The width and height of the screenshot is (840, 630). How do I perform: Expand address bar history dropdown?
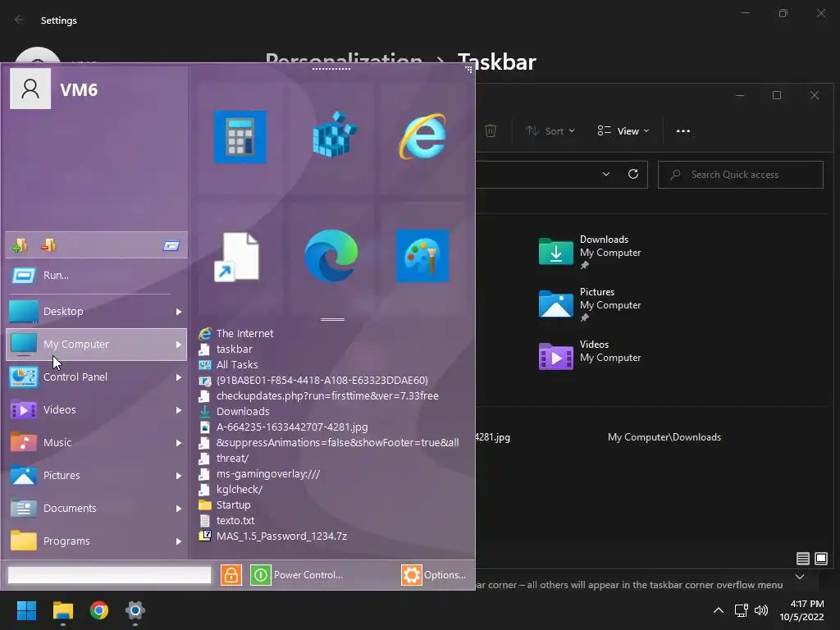tap(606, 174)
